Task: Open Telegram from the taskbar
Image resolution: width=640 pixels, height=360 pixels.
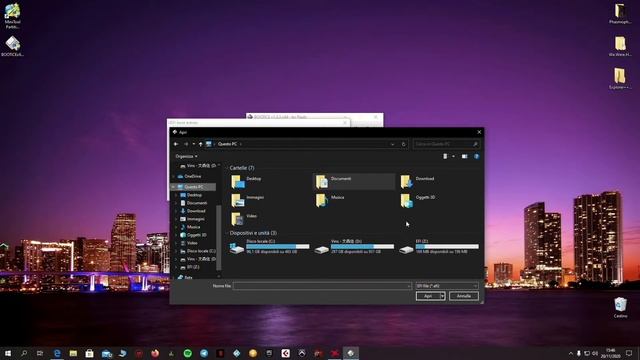Action: pyautogui.click(x=204, y=353)
